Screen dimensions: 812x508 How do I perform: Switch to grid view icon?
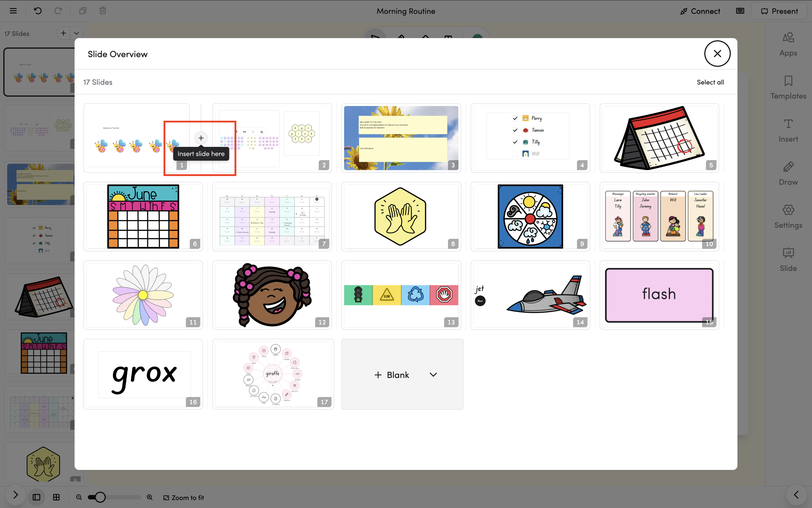pos(56,497)
